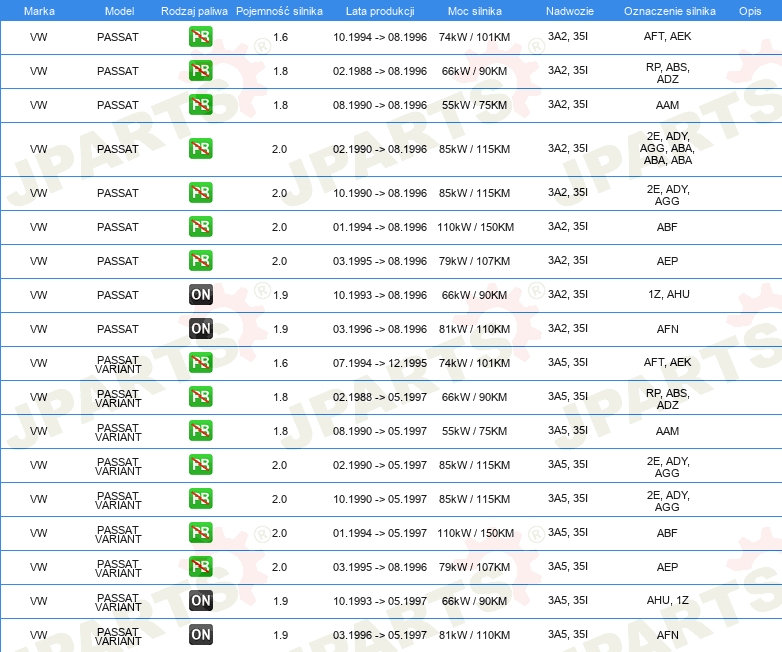Click the date range 03.1996 -> 08.1996
The image size is (782, 652).
coord(380,329)
